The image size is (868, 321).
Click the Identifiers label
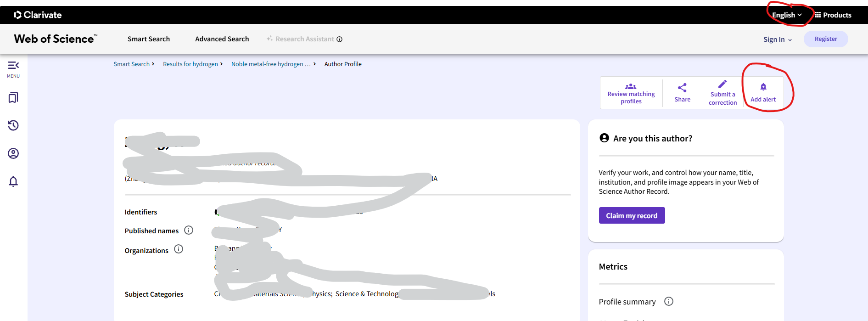point(141,212)
